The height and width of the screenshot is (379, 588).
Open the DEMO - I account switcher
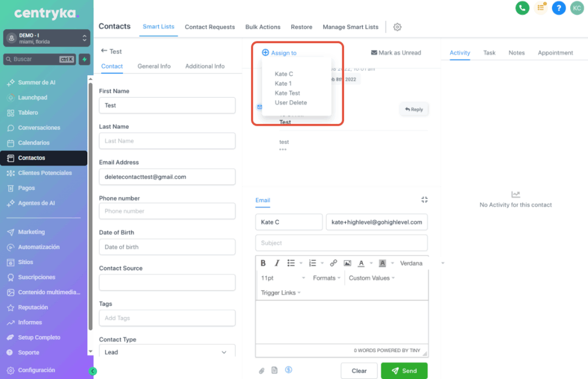tap(47, 38)
